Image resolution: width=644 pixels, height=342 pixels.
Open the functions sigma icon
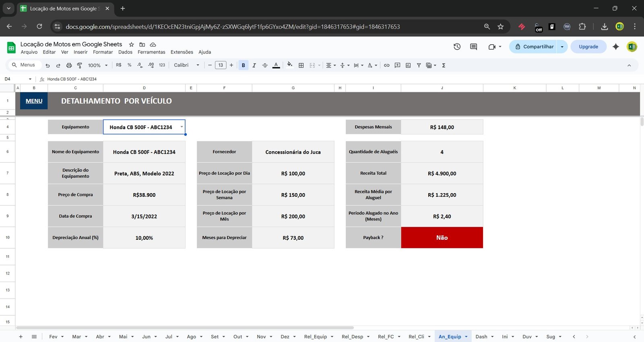point(444,65)
